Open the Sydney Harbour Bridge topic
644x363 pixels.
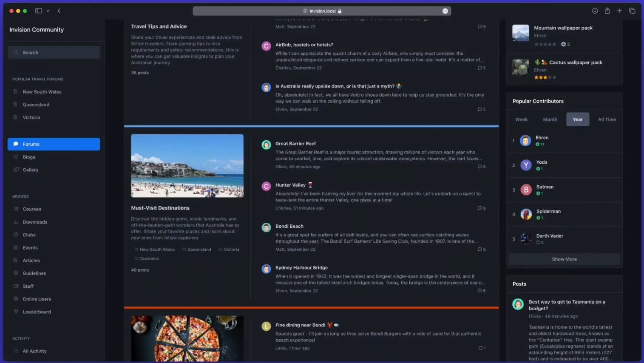click(301, 268)
